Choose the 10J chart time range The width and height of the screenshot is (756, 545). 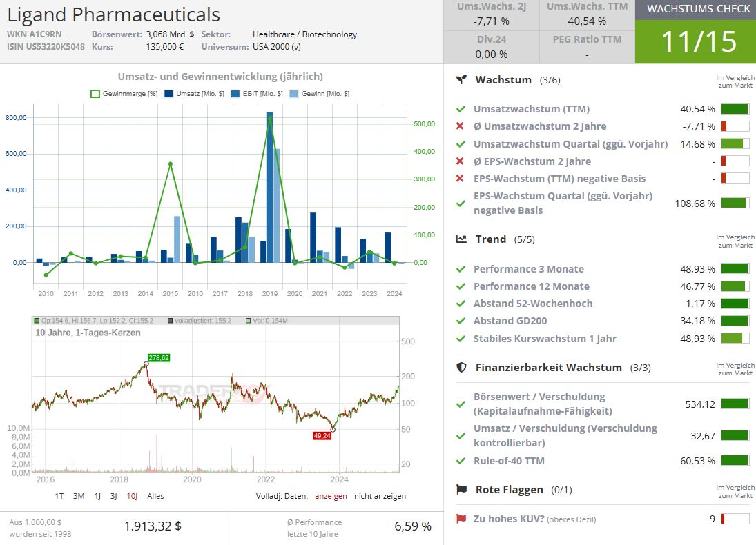pos(132,496)
